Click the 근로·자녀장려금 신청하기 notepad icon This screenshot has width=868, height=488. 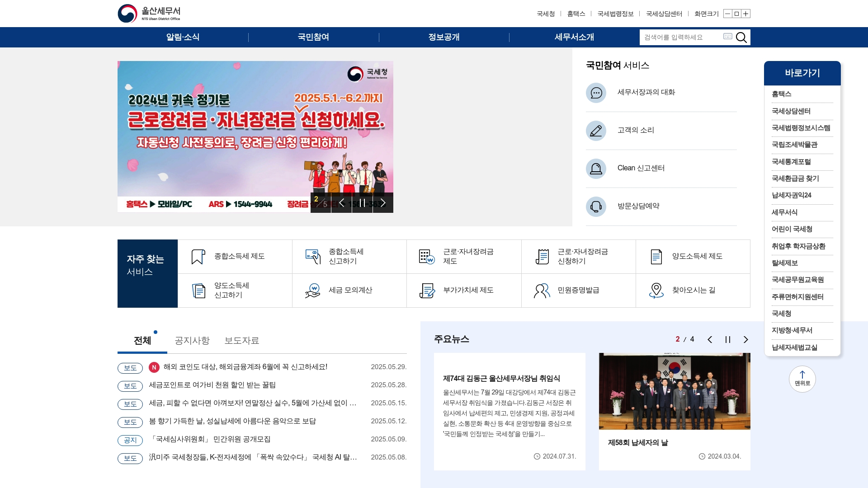[542, 257]
